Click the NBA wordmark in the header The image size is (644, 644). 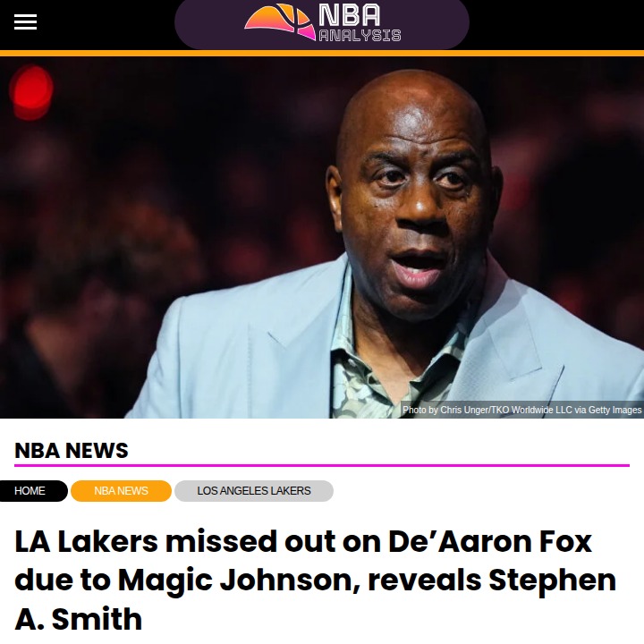[350, 15]
